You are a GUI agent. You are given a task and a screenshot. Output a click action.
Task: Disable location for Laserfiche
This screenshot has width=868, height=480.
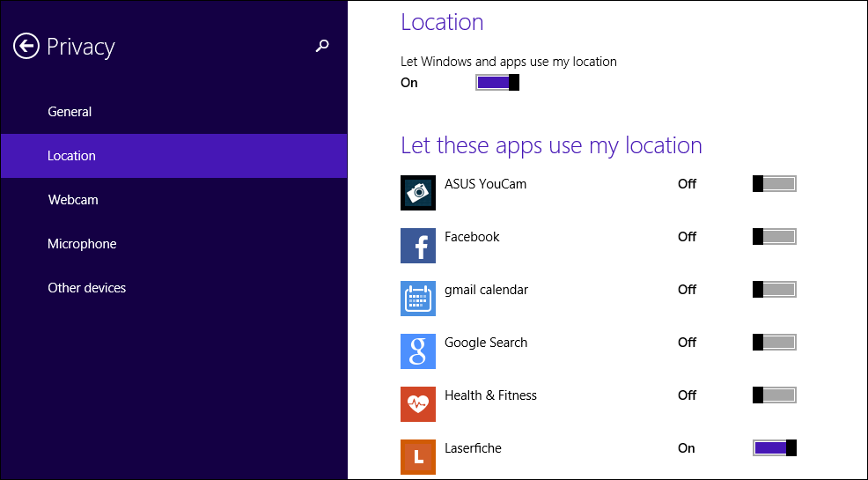pyautogui.click(x=775, y=448)
